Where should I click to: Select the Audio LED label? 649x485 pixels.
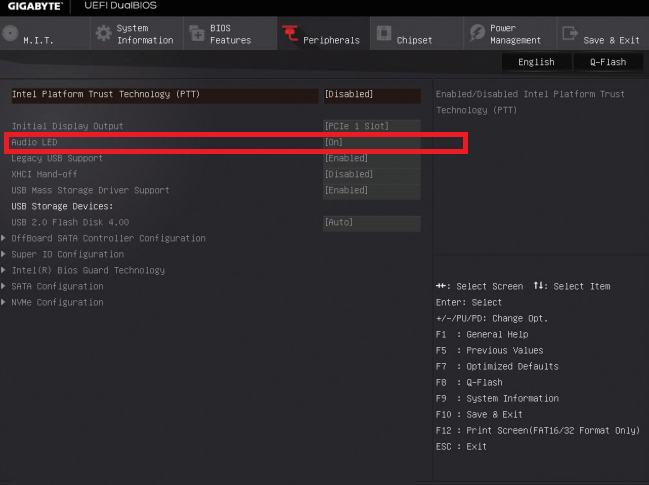34,142
